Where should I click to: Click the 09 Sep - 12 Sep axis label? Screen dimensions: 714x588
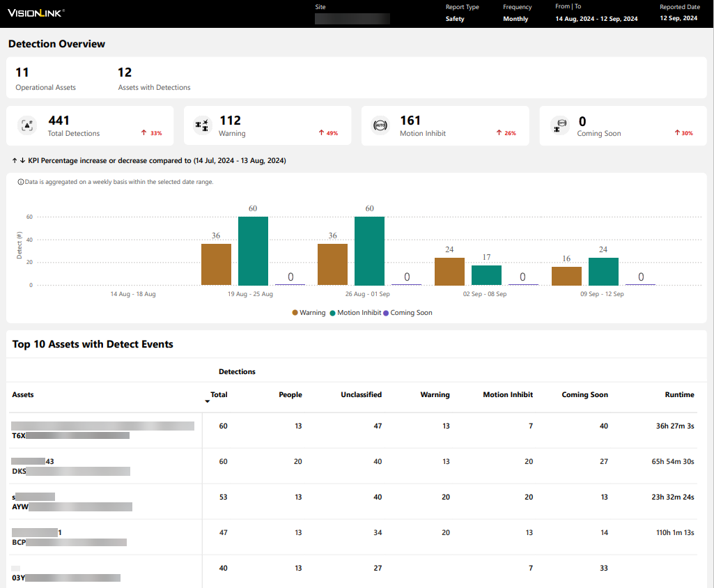click(x=602, y=294)
